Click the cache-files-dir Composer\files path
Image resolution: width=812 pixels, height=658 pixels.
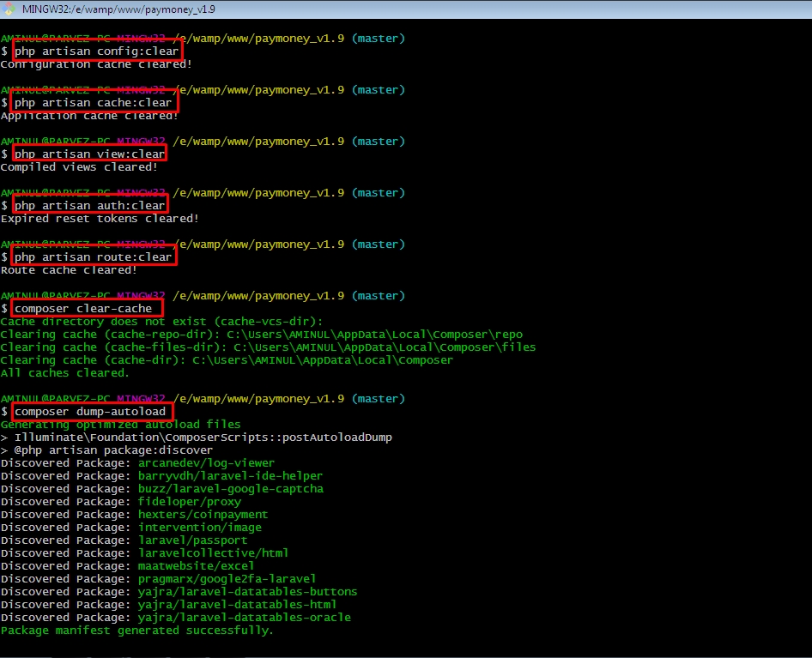[x=385, y=347]
